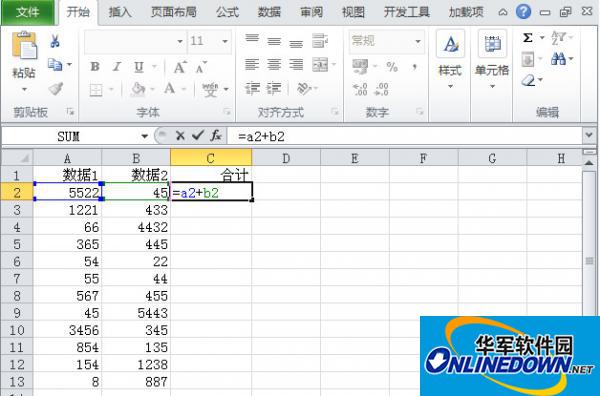Image resolution: width=600 pixels, height=396 pixels.
Task: Expand the formula bar
Action: (x=589, y=135)
